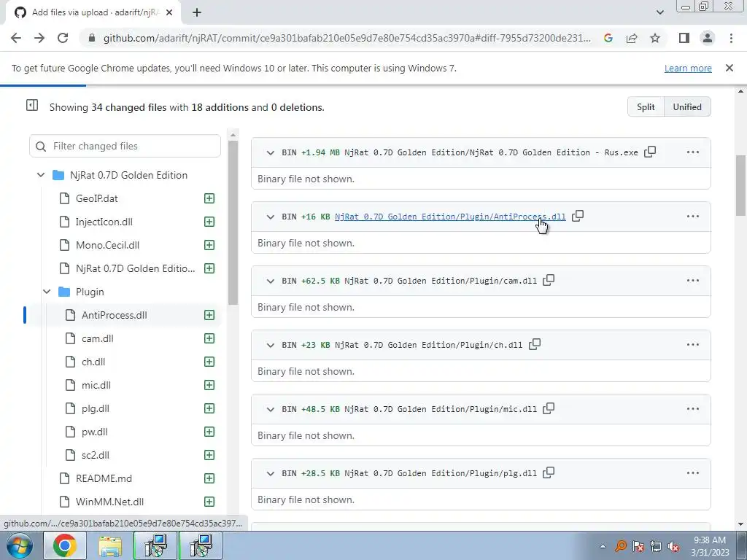Viewport: 747px width, 560px height.
Task: Open options menu for mic.dll diff
Action: (x=693, y=409)
